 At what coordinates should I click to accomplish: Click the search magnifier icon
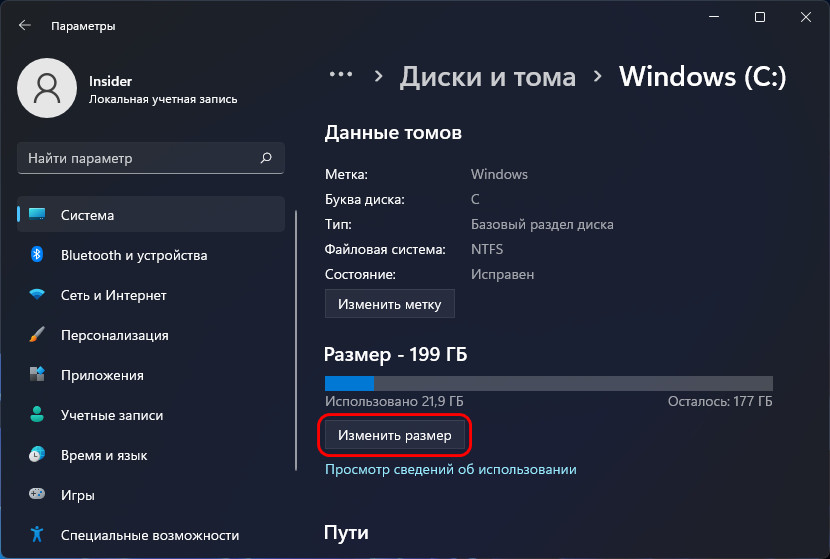click(266, 158)
